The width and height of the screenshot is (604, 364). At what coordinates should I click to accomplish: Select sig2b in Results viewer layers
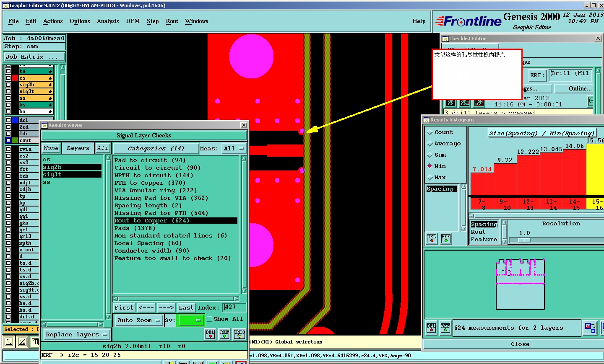pyautogui.click(x=72, y=167)
